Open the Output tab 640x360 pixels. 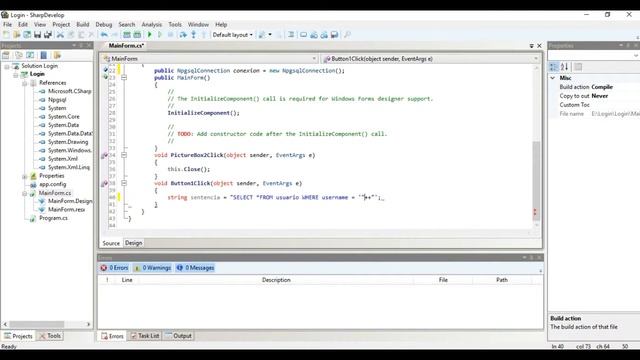pyautogui.click(x=179, y=336)
